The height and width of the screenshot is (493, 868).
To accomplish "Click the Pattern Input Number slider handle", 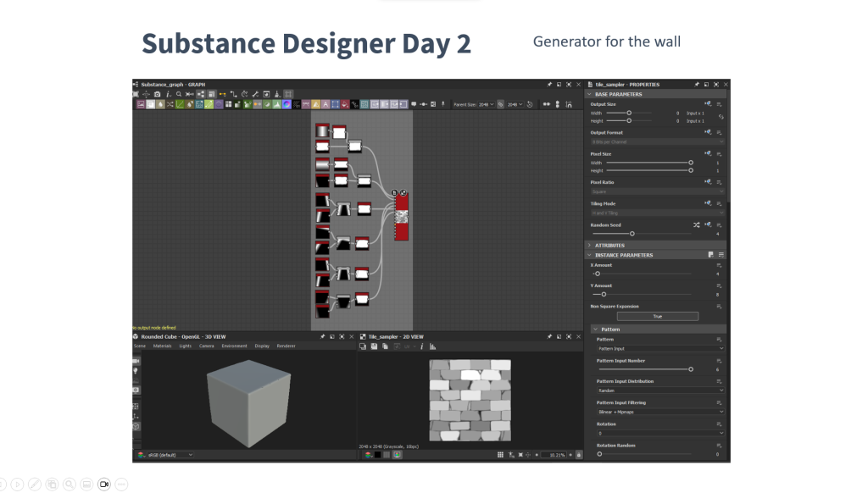I will pos(691,369).
